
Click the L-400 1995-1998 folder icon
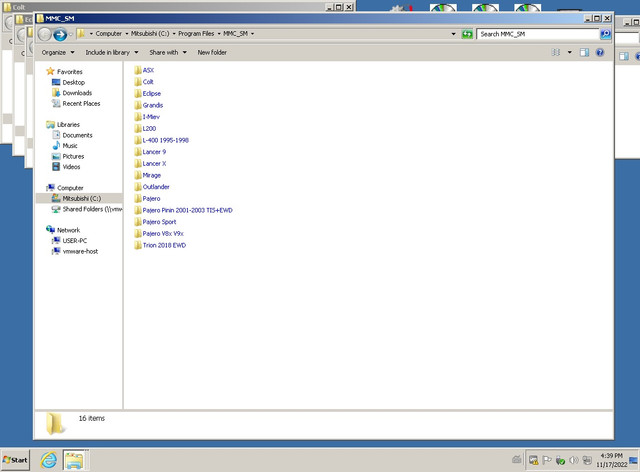click(x=138, y=140)
